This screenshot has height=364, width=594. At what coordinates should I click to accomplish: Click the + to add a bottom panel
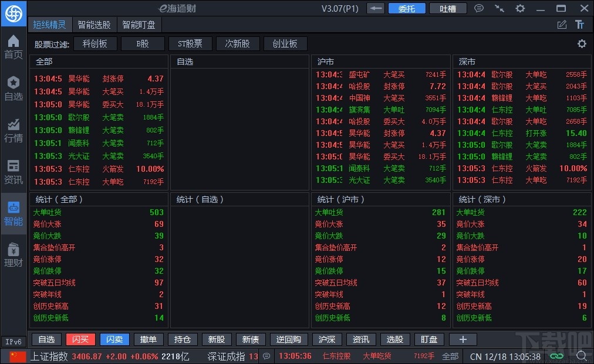click(x=463, y=339)
